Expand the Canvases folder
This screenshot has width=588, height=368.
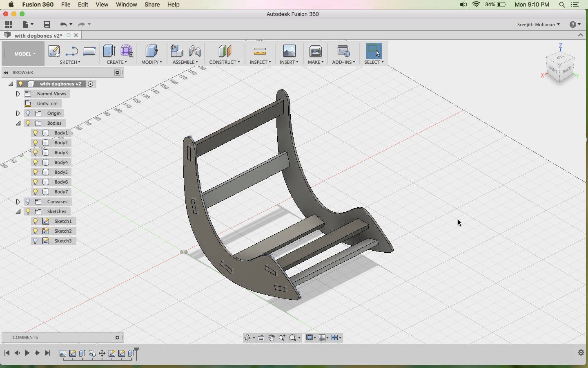[x=18, y=202]
